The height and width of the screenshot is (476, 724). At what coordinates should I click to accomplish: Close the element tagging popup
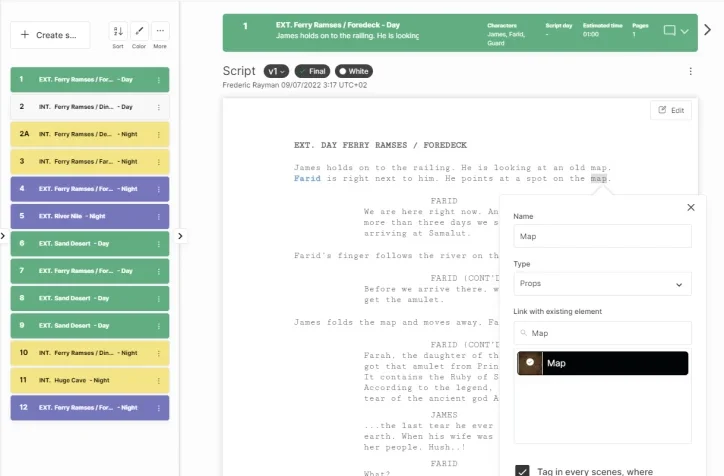tap(691, 207)
